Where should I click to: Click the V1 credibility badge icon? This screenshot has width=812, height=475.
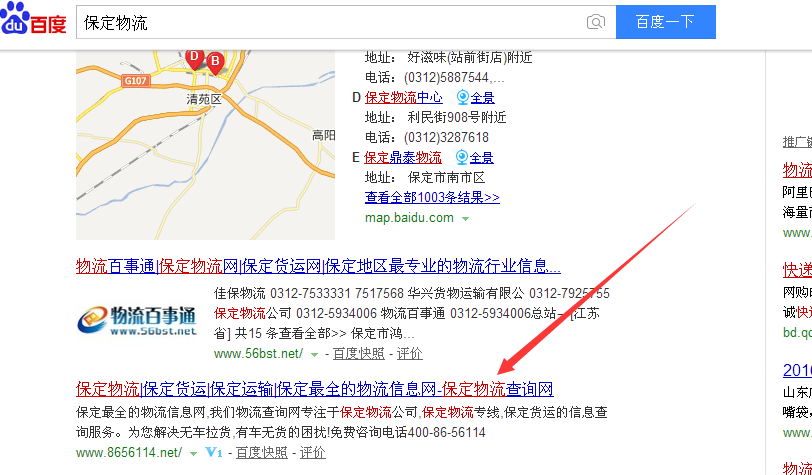(214, 453)
